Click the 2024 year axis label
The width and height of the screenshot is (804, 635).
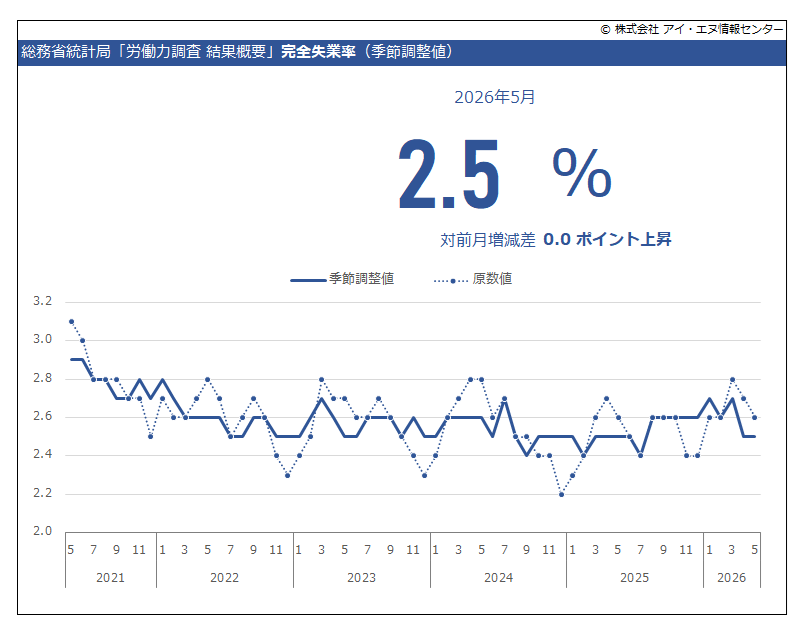coord(498,578)
